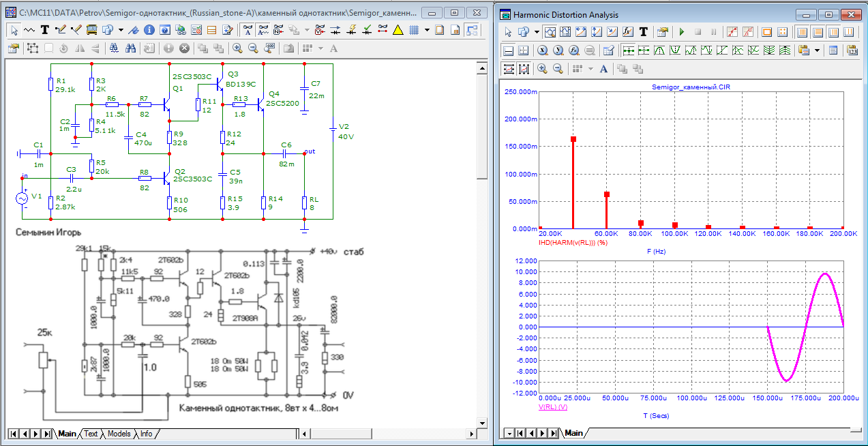This screenshot has height=446, width=868.
Task: Switch to the Models tab
Action: click(119, 434)
